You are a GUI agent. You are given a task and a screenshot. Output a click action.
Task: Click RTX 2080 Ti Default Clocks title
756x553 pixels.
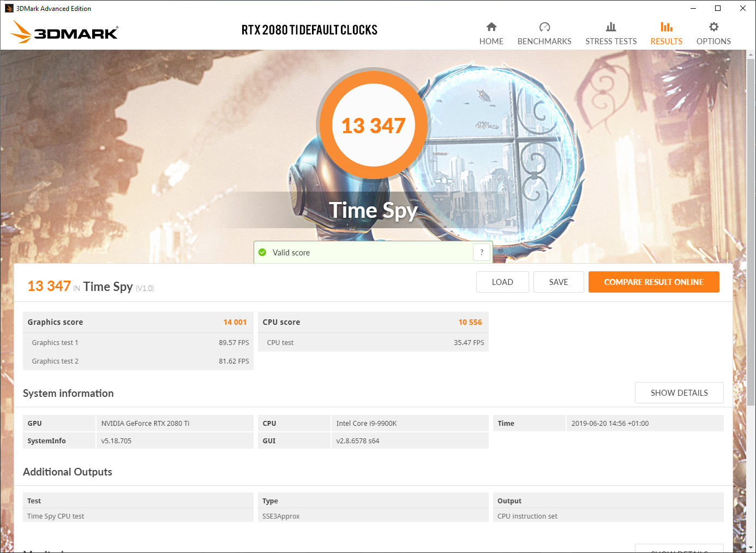(x=309, y=30)
